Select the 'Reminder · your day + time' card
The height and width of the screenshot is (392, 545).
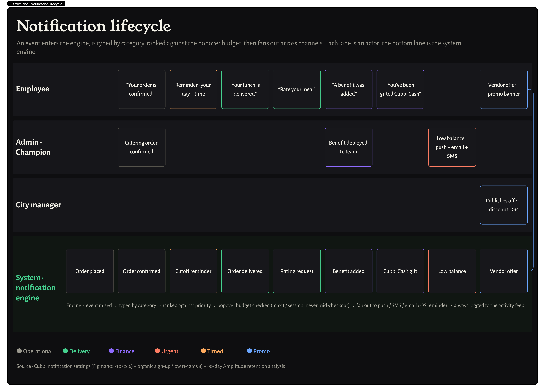(x=193, y=89)
